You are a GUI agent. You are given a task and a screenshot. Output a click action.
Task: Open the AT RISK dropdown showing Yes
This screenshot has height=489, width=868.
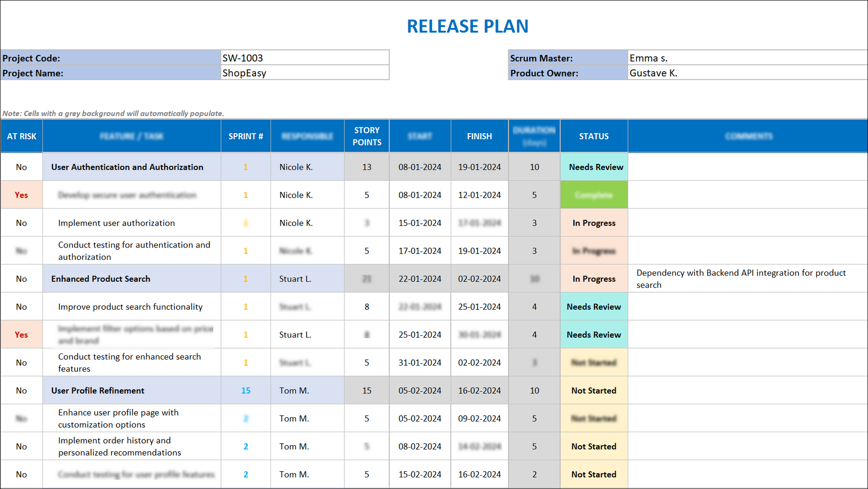(21, 195)
